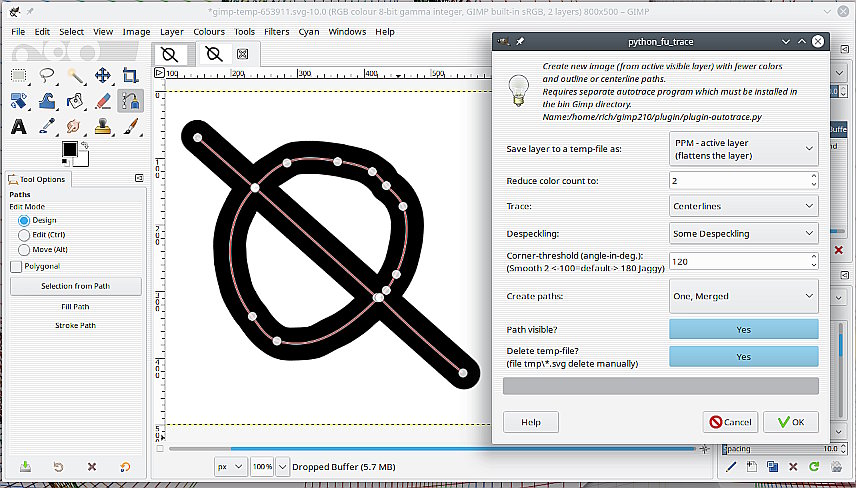Click the Corner-threshold input field
This screenshot has height=488, width=856.
[x=737, y=261]
